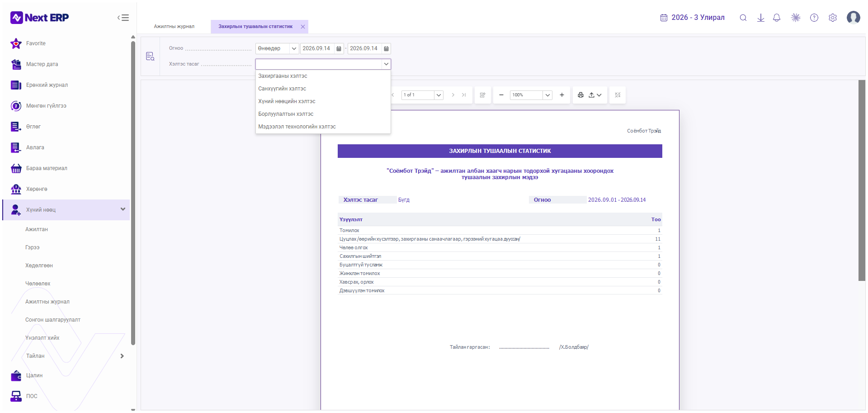Switch to the Ажилтны журнал tab
This screenshot has width=868, height=413.
pos(174,26)
